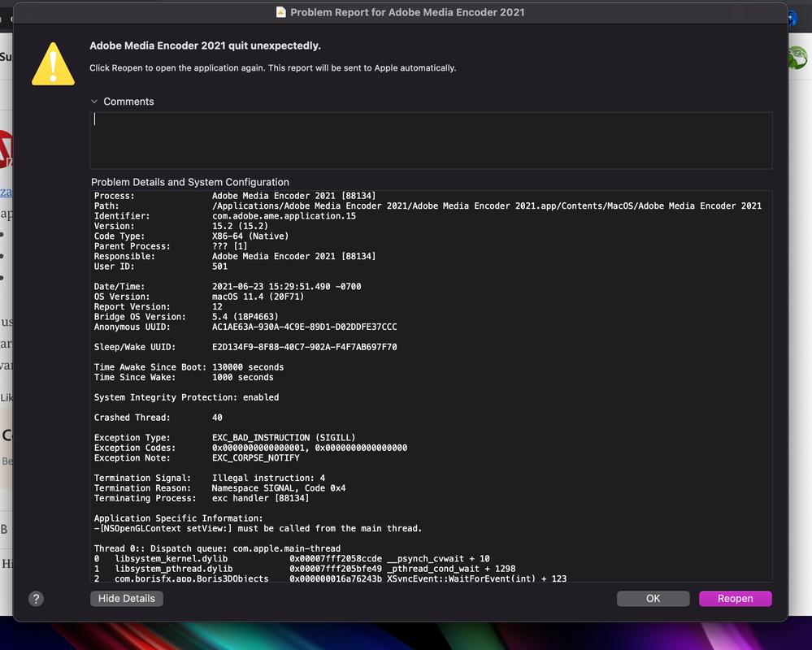
Task: Click Time Awake Since Boot line
Action: coord(189,367)
